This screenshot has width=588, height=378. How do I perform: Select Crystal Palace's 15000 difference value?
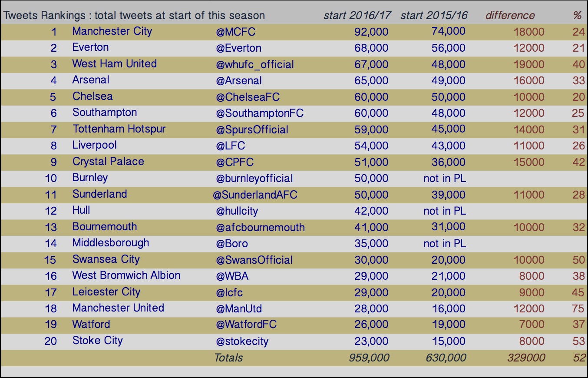coord(529,162)
